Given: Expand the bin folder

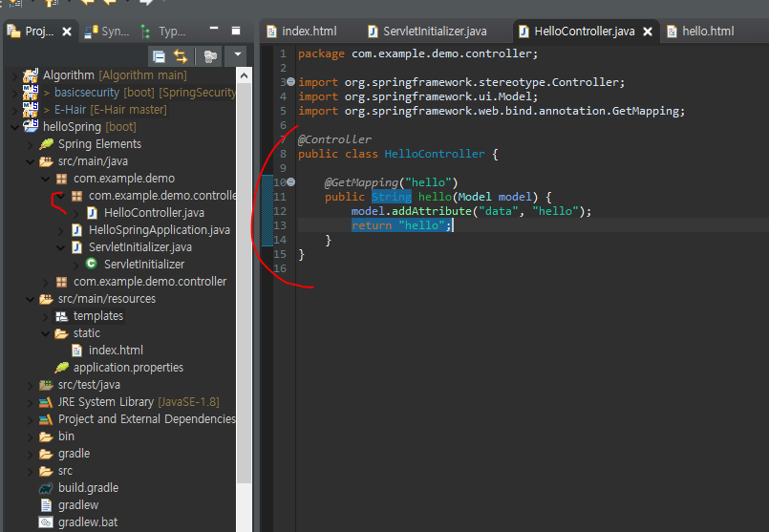Looking at the screenshot, I should [30, 436].
